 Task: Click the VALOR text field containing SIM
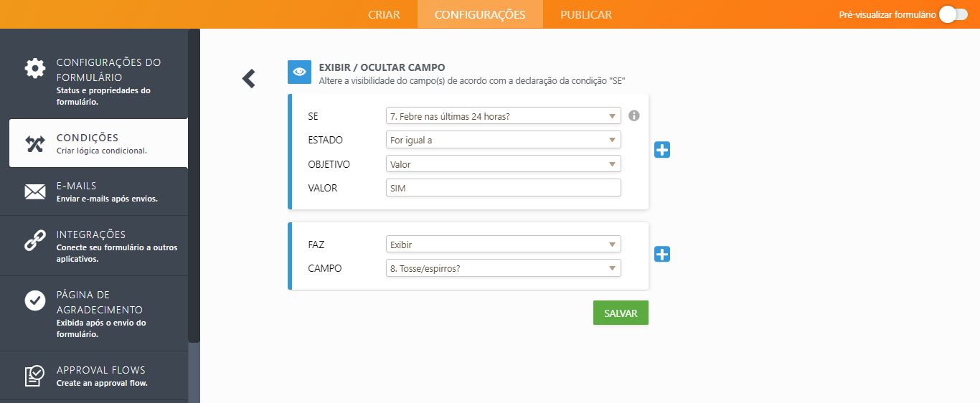click(x=503, y=188)
